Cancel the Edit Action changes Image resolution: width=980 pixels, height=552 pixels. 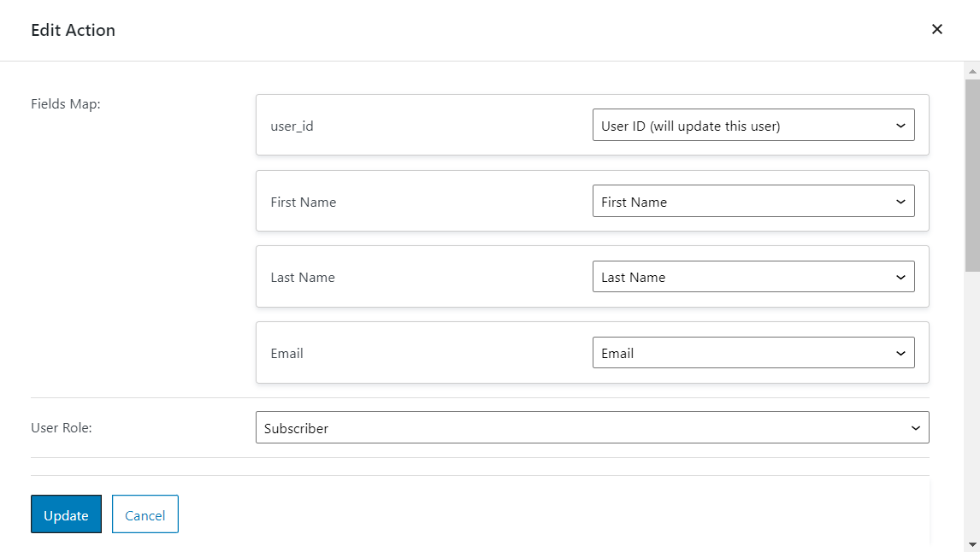(145, 514)
